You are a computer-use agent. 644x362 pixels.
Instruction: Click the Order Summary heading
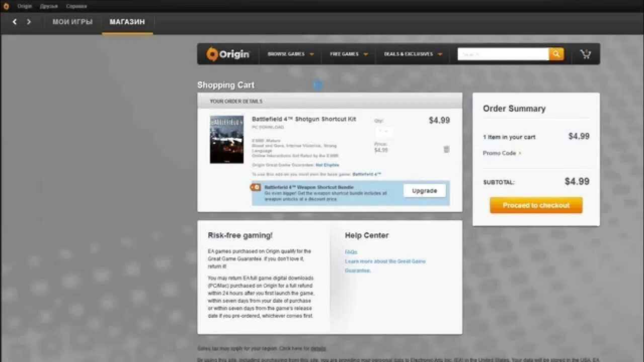point(514,109)
